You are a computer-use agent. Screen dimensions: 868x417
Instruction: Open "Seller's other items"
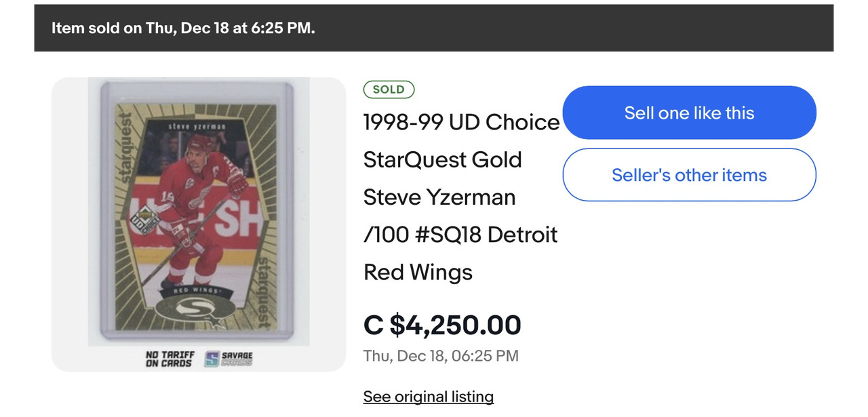point(689,175)
